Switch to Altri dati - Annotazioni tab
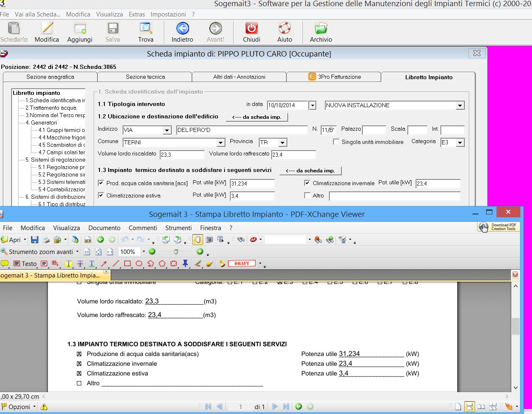 (x=239, y=77)
